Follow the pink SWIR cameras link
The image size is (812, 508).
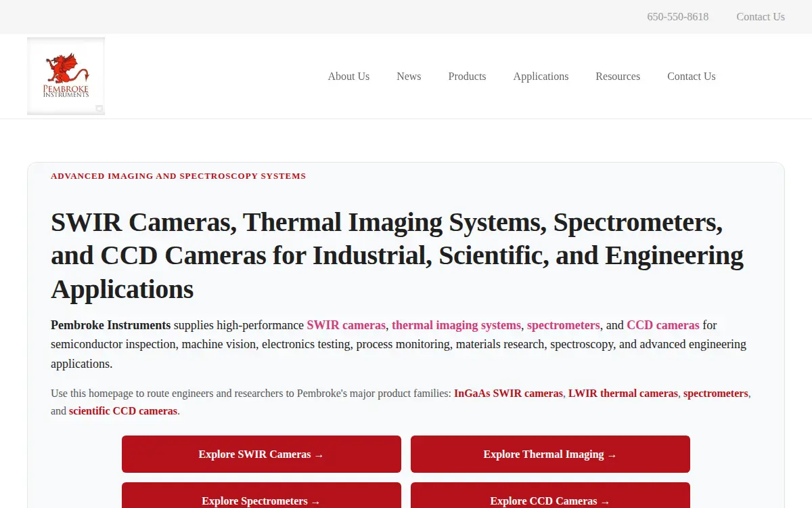[346, 325]
